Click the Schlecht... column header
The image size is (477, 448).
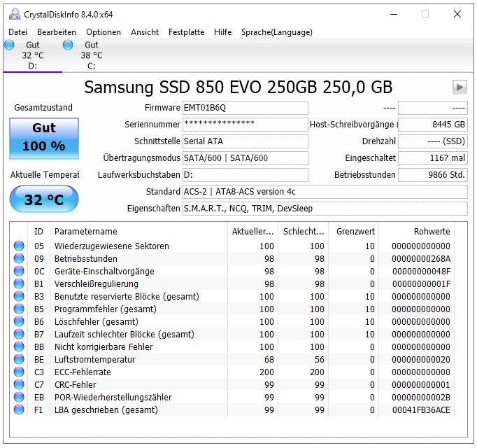pos(304,232)
